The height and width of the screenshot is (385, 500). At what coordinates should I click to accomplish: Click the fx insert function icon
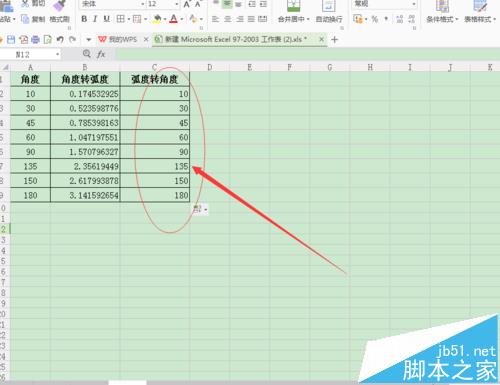(101, 54)
